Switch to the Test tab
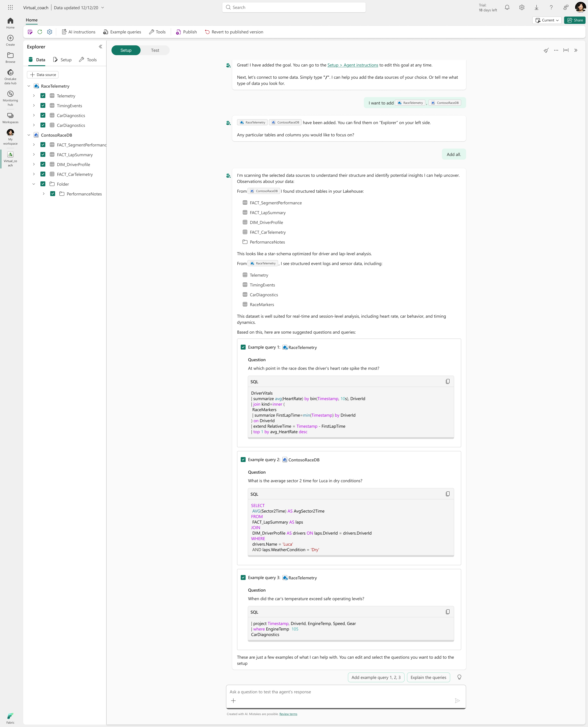 pyautogui.click(x=155, y=50)
